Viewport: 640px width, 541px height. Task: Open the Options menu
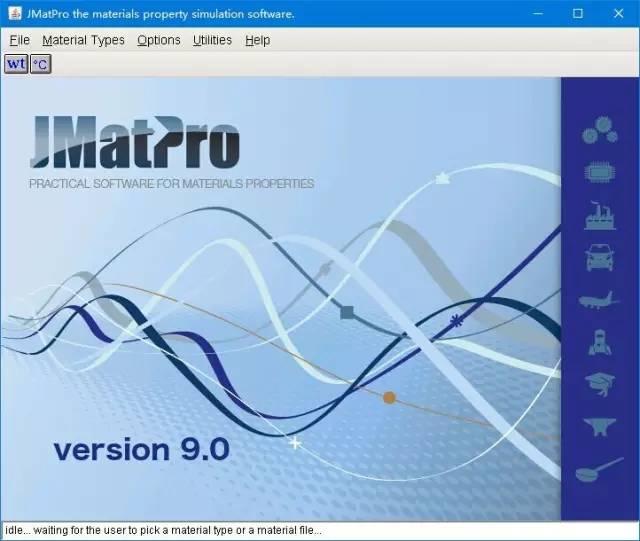(159, 40)
